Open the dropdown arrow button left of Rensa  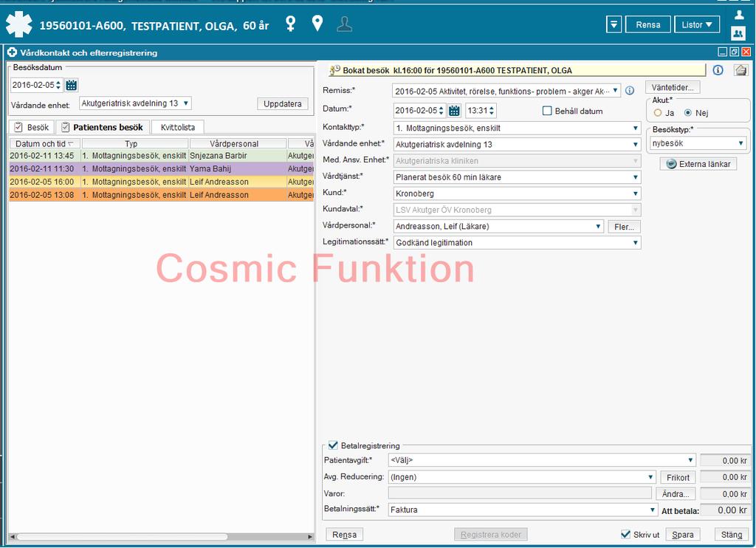pyautogui.click(x=614, y=24)
